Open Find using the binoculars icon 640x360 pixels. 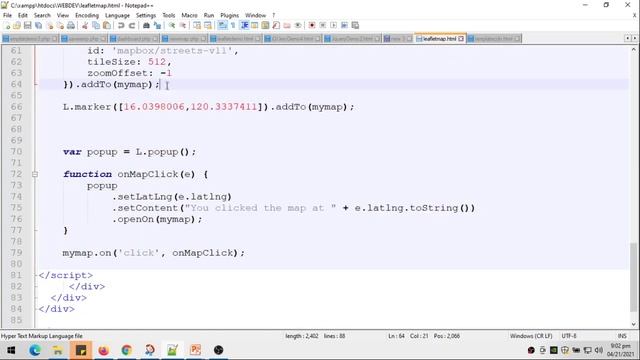click(146, 25)
